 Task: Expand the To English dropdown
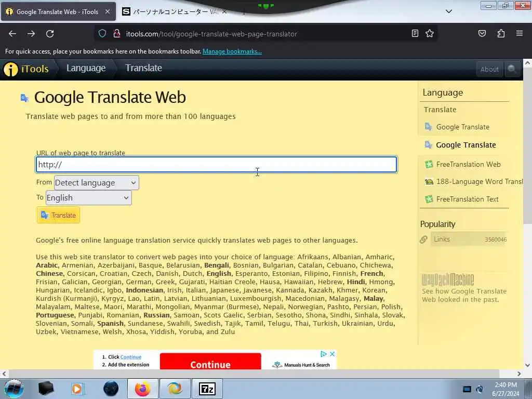point(88,198)
